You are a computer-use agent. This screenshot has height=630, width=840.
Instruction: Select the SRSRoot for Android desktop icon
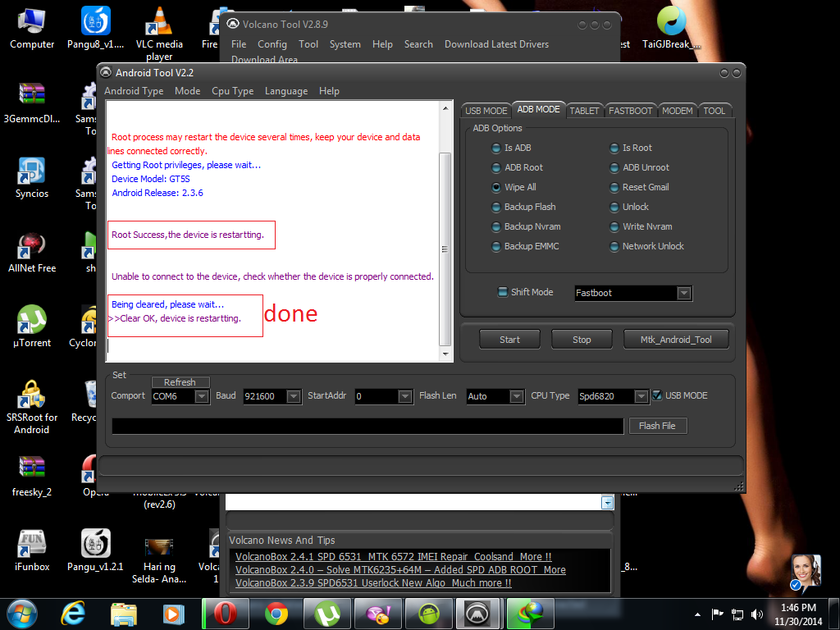coord(32,407)
